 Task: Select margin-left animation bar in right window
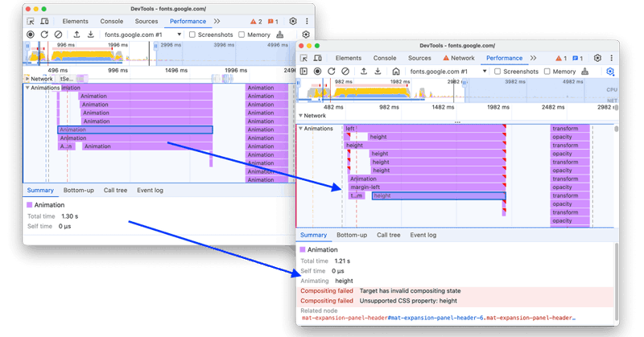point(427,187)
